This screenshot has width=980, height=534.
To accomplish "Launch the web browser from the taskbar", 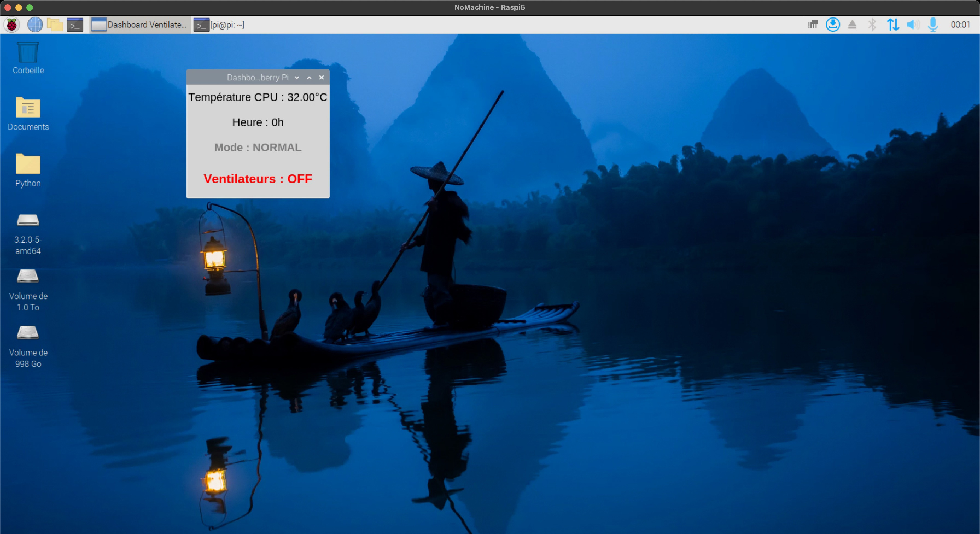I will 35,24.
